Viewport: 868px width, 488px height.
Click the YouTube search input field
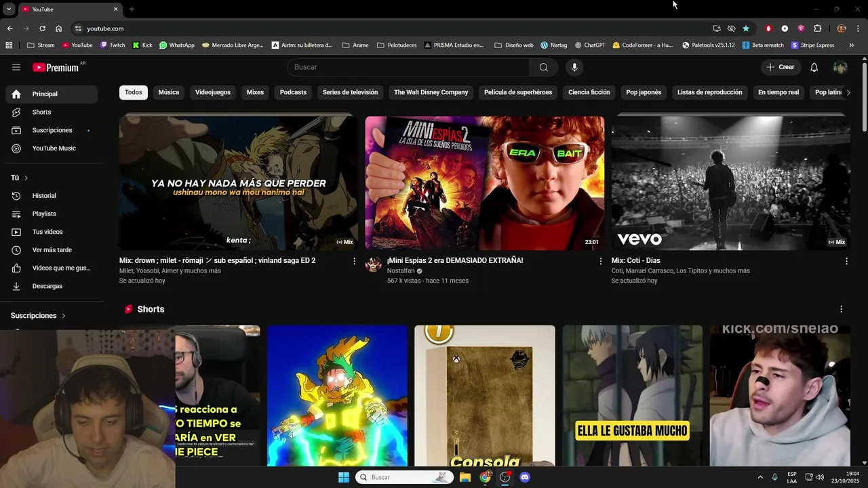click(x=408, y=67)
